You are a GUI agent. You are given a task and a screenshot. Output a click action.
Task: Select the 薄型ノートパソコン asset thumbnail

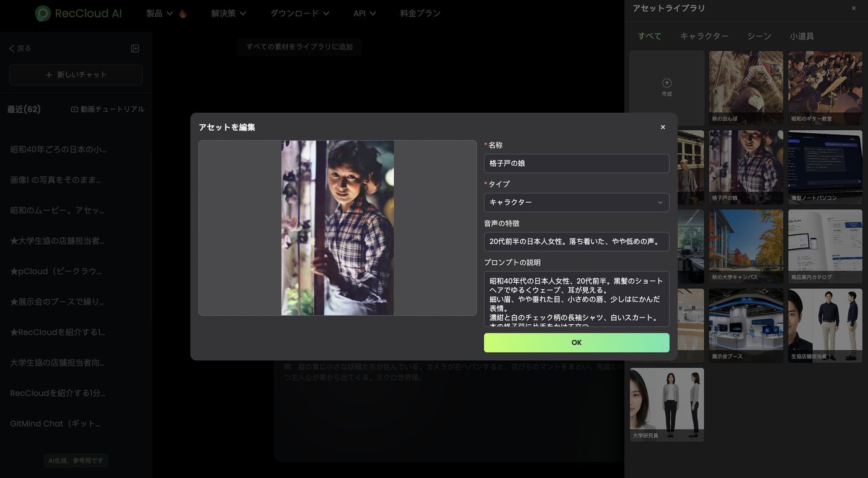click(825, 167)
